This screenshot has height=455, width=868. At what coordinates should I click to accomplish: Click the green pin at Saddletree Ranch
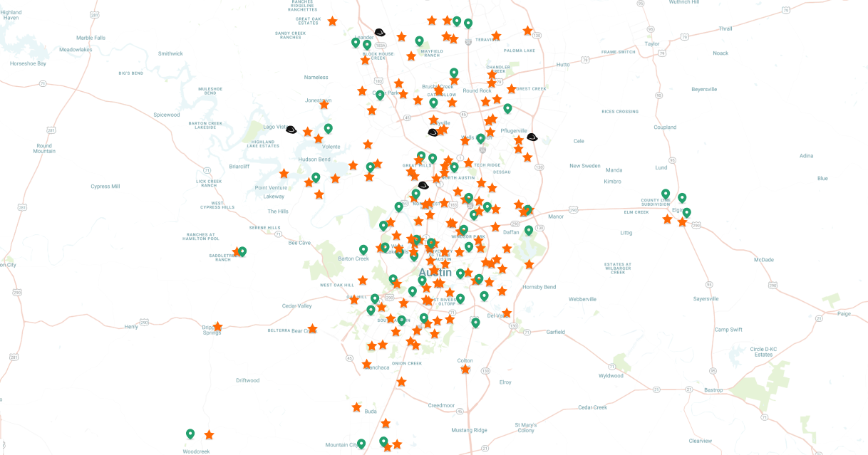click(242, 251)
